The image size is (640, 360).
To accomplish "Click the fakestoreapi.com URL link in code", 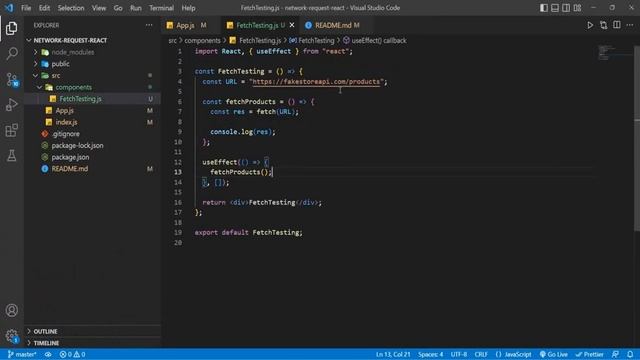I will pos(316,82).
